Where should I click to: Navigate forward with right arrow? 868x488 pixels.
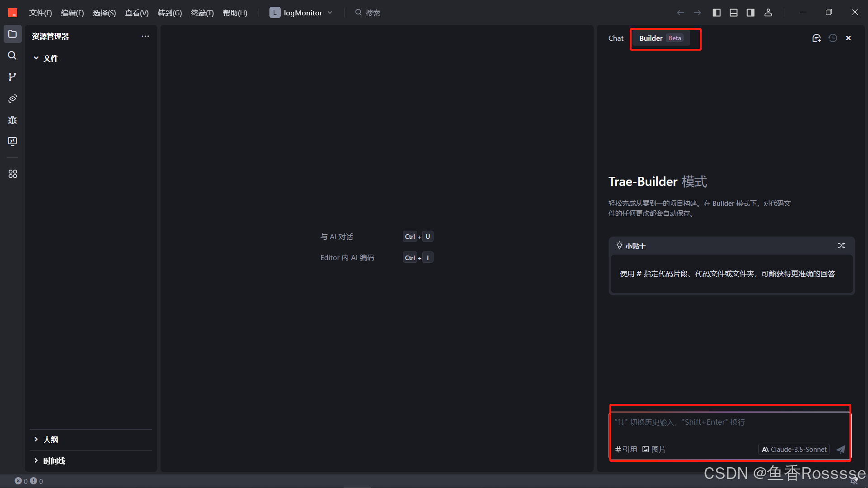click(x=698, y=13)
